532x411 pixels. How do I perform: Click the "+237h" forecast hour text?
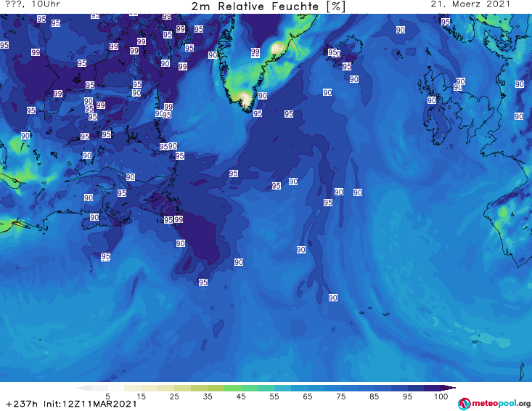click(x=22, y=404)
